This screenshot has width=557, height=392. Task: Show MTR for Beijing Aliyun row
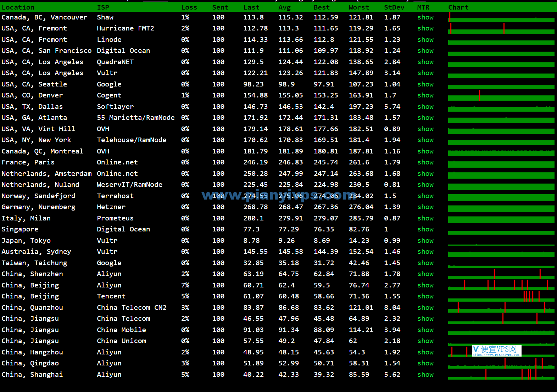[425, 285]
